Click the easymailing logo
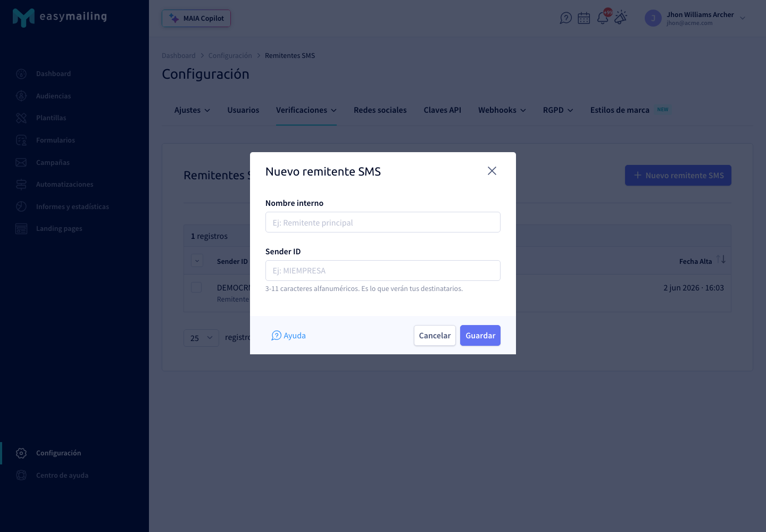 [x=60, y=18]
